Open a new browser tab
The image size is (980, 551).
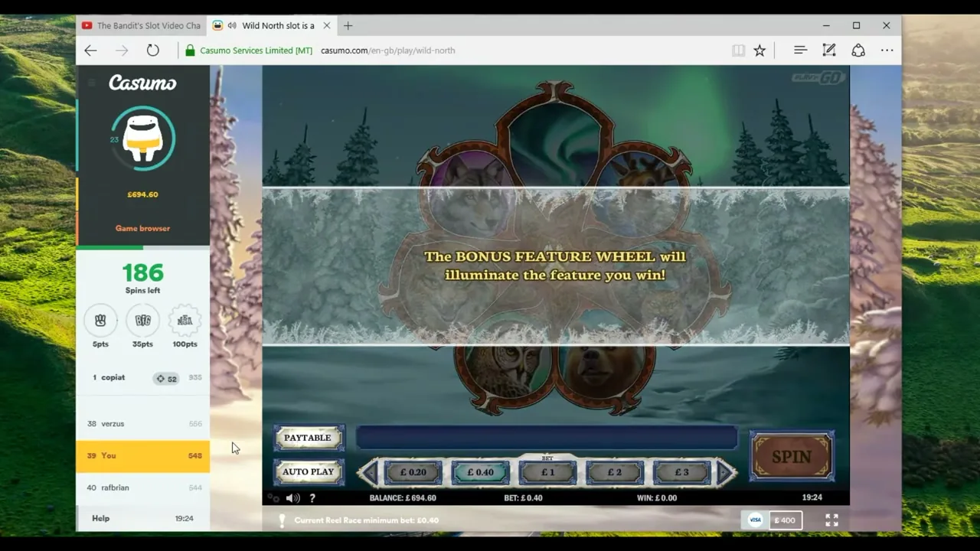(x=348, y=25)
